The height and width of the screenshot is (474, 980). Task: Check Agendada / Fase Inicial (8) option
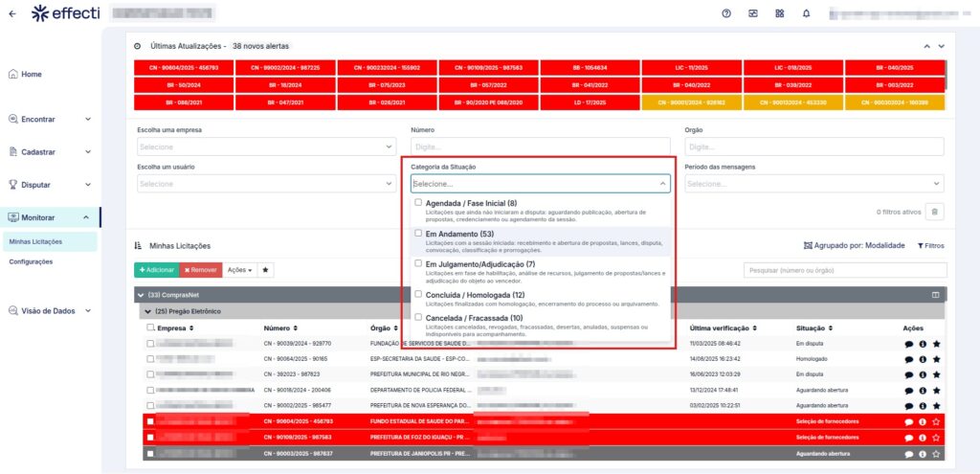click(418, 203)
